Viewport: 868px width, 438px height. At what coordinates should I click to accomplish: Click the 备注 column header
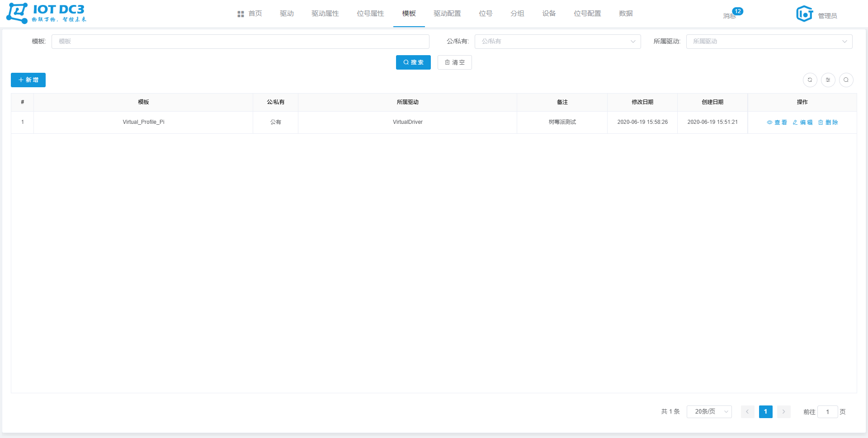(562, 102)
